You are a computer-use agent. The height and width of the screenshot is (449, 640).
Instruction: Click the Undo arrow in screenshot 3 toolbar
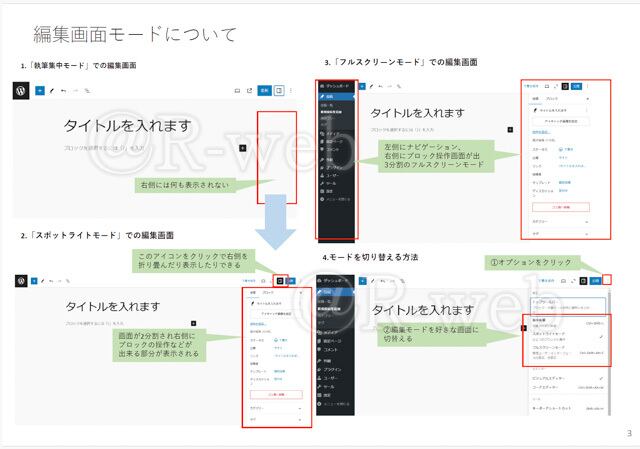coord(380,87)
